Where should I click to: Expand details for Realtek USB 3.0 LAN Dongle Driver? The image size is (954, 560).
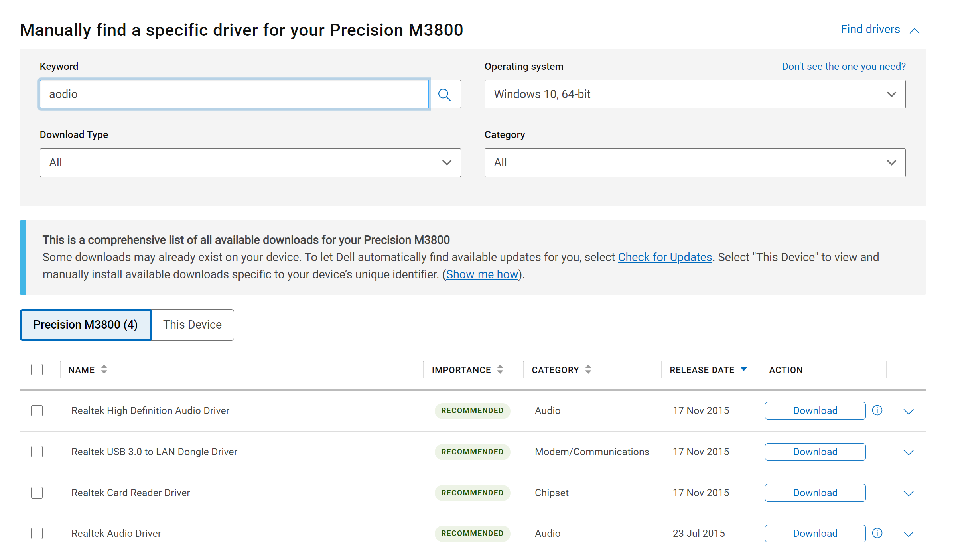[909, 452]
